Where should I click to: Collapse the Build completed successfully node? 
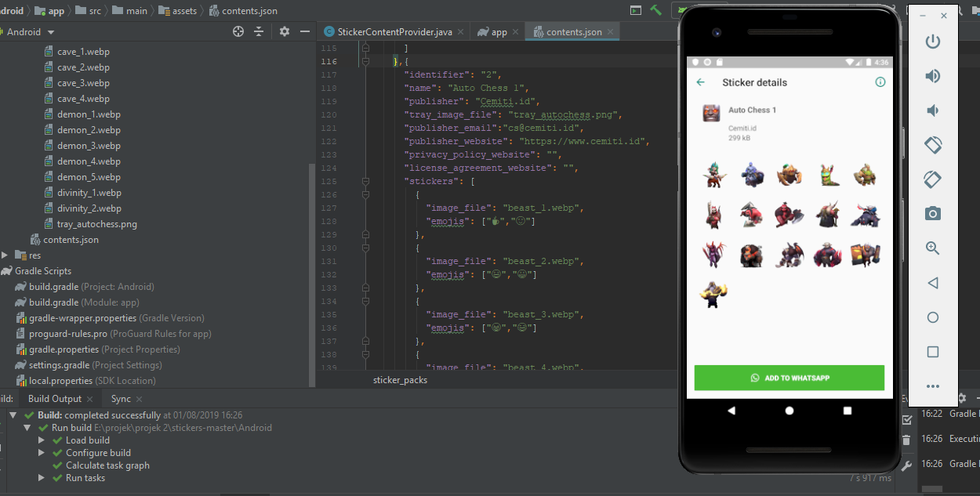[13, 415]
